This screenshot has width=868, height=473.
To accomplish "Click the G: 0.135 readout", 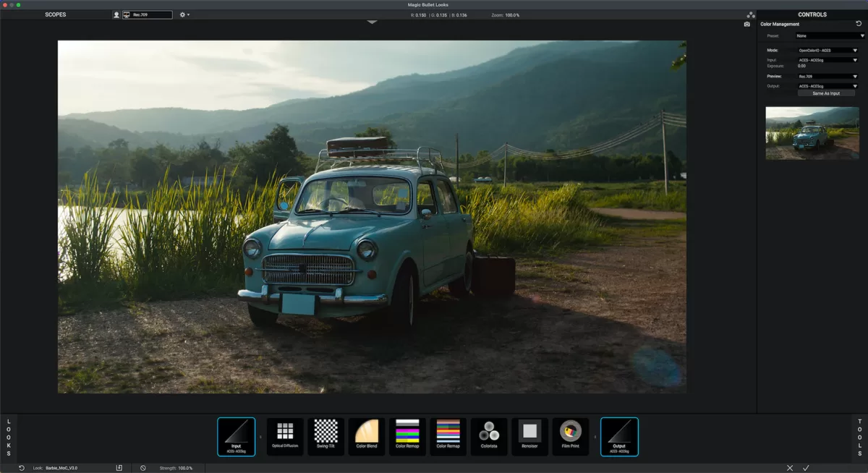I will 438,14.
